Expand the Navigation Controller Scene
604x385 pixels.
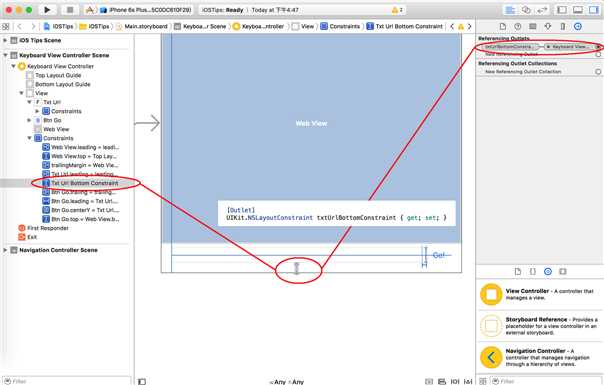pos(5,250)
